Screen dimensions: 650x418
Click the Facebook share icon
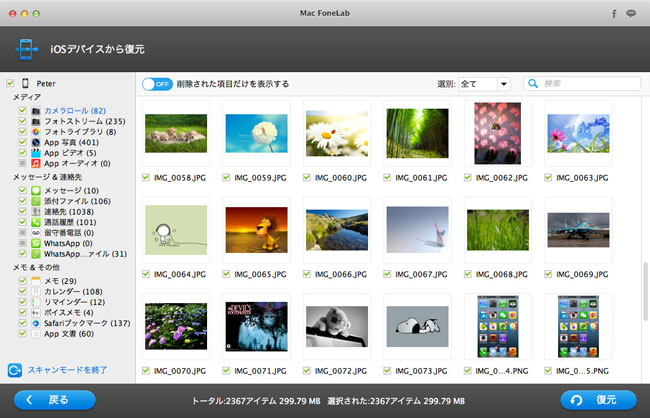pos(613,15)
